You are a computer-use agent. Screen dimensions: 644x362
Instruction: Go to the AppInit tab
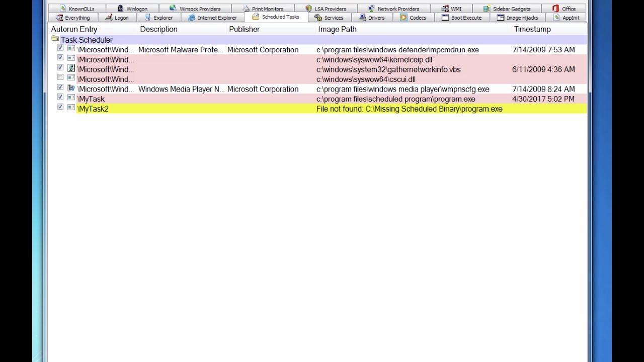pos(567,18)
